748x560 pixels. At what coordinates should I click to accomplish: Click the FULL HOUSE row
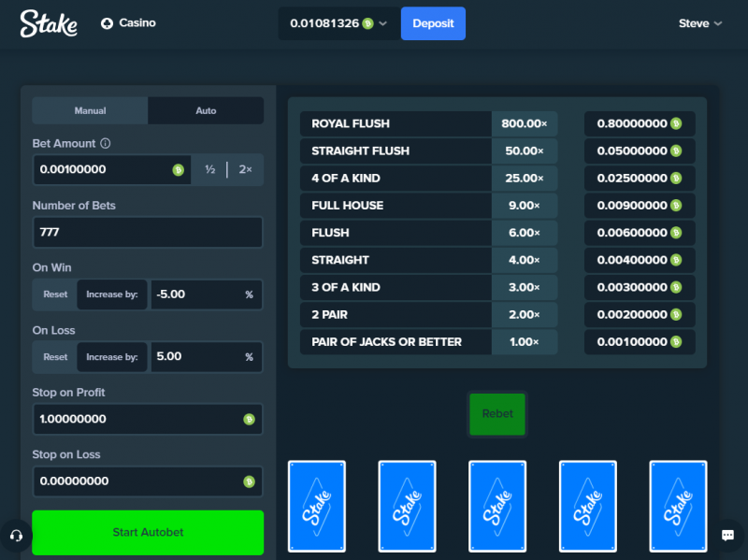(497, 206)
